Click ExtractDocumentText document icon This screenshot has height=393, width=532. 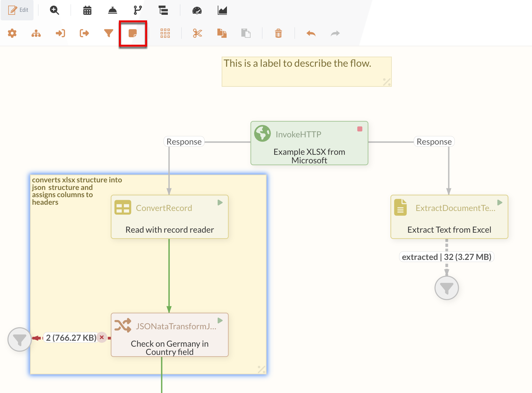click(400, 207)
